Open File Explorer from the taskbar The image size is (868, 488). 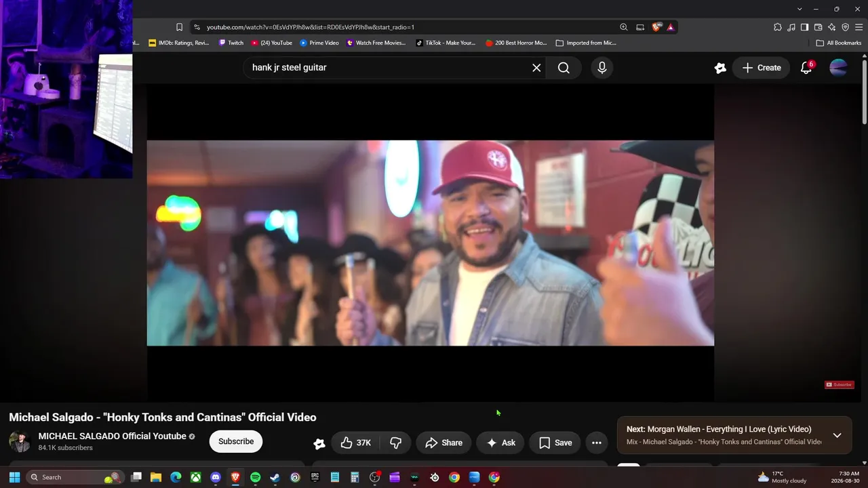pos(156,477)
